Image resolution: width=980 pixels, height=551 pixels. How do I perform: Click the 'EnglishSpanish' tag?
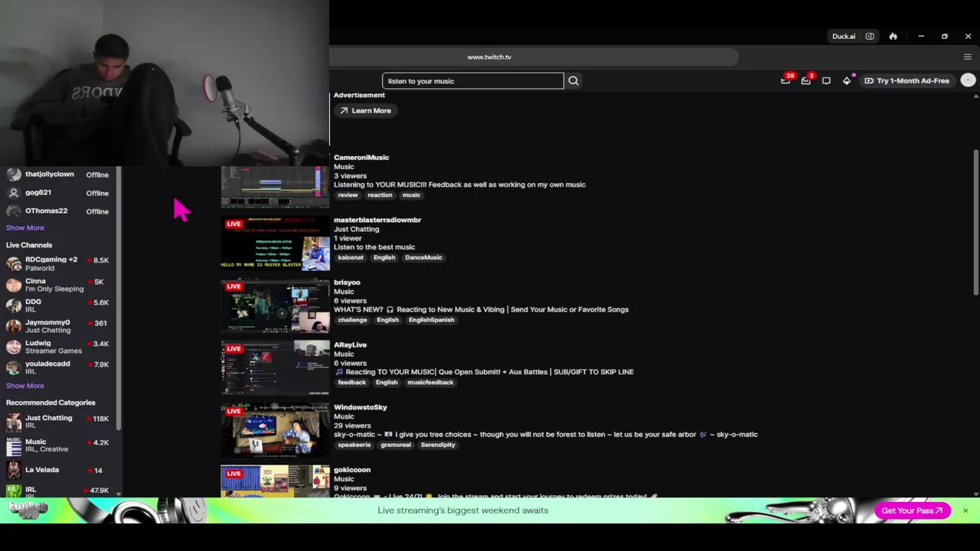pos(431,320)
